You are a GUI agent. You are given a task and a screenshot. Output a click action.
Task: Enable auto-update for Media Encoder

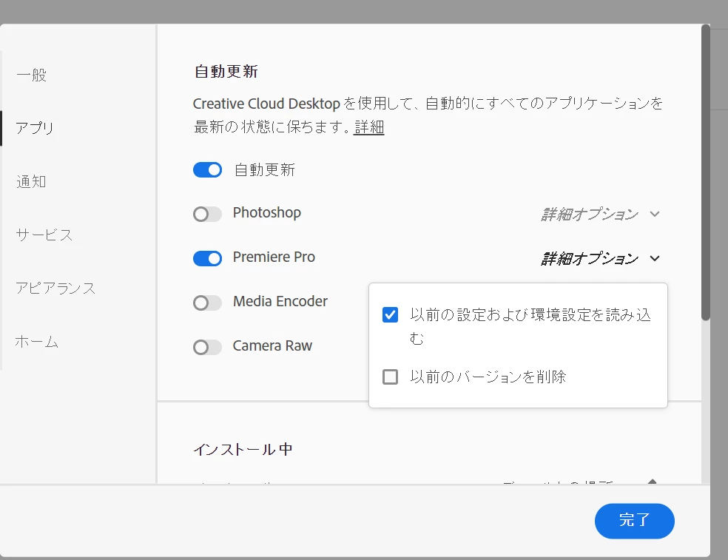coord(208,303)
